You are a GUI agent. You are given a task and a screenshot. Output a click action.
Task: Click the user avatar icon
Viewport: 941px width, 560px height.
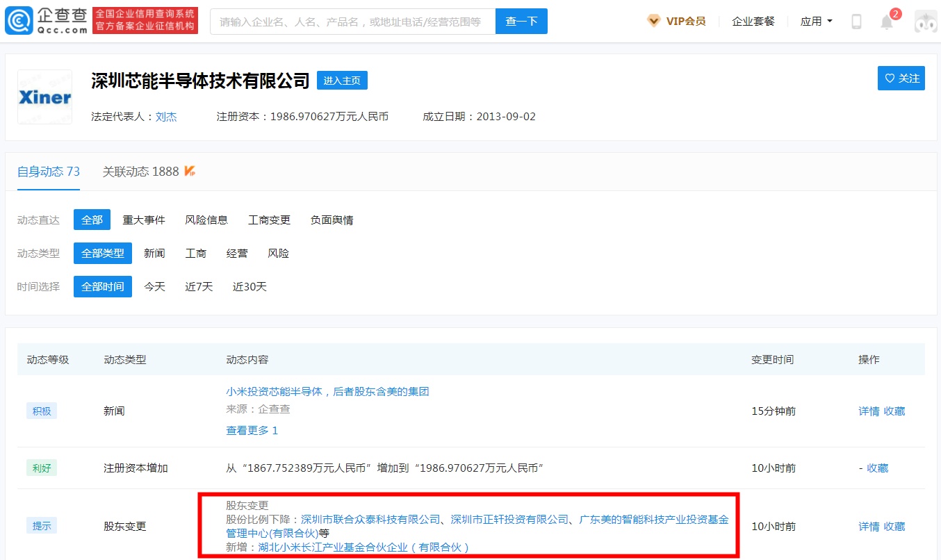point(925,22)
